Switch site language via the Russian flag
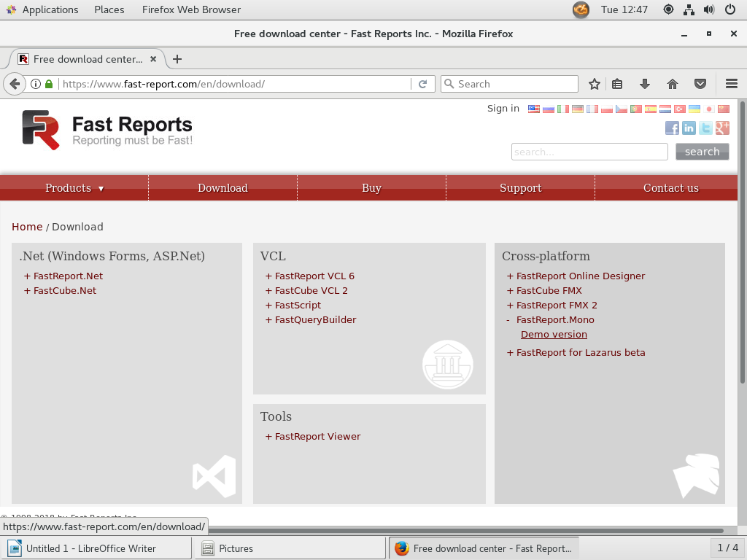 [x=549, y=109]
